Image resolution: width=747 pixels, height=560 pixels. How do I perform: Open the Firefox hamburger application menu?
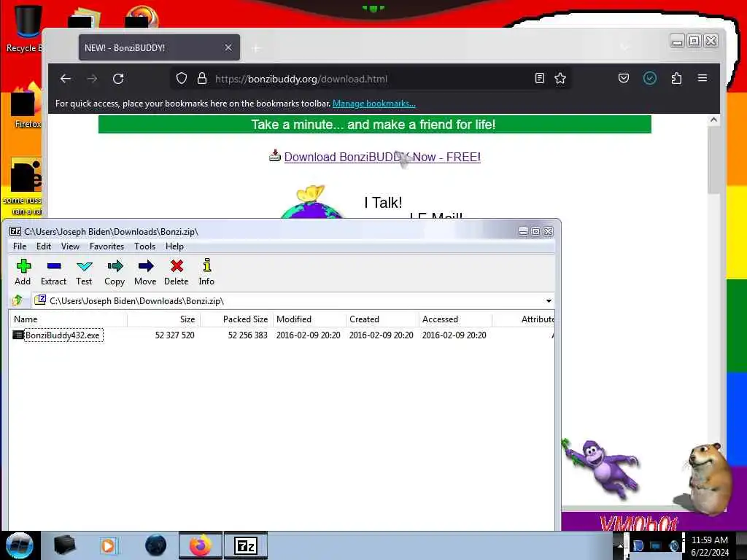pos(703,78)
